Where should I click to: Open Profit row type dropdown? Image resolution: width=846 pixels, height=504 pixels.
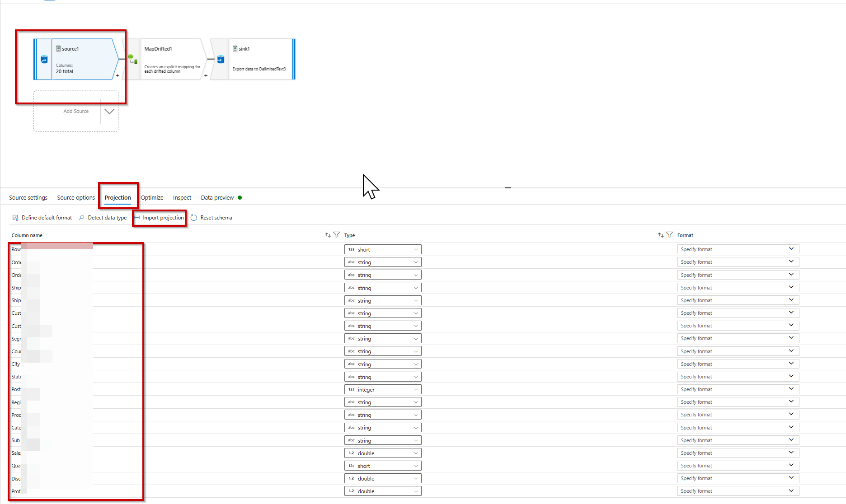[x=383, y=491]
